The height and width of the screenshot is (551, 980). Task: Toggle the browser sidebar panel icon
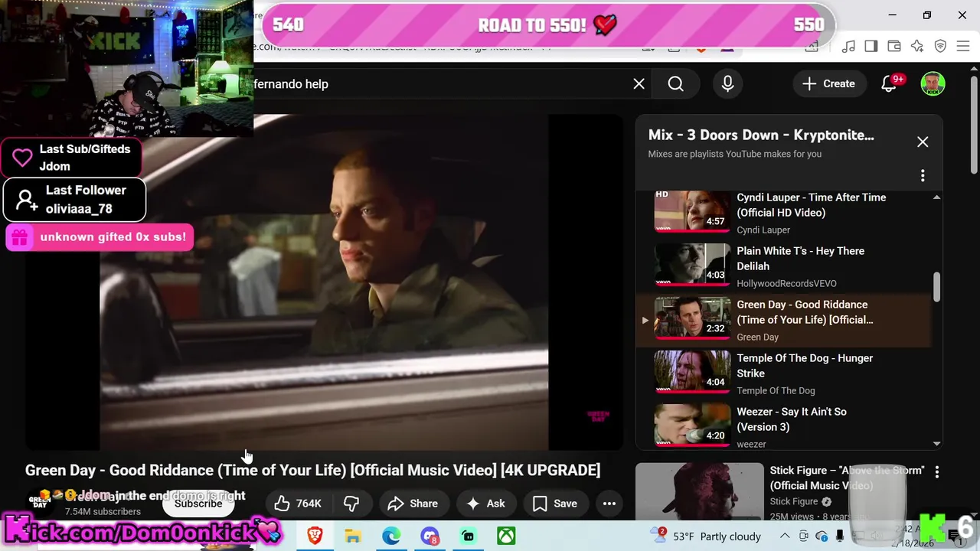coord(871,47)
